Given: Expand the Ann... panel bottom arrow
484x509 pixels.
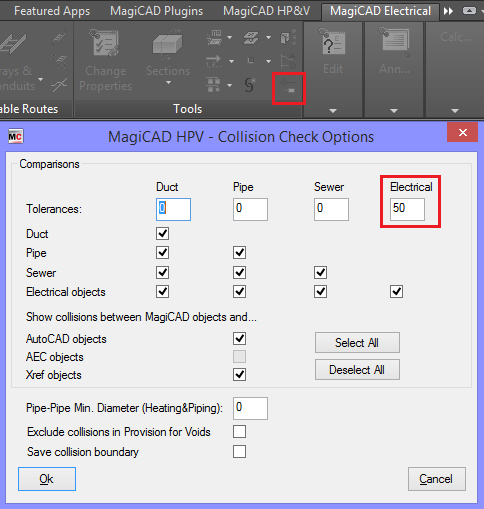Looking at the screenshot, I should tap(394, 111).
